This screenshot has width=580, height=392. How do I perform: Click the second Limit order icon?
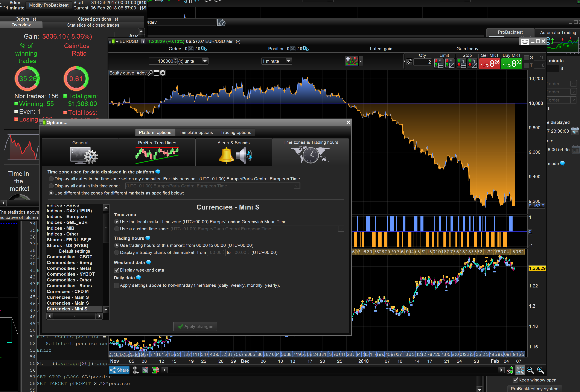(449, 63)
